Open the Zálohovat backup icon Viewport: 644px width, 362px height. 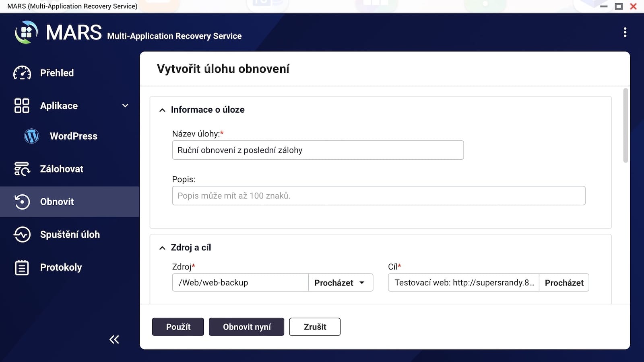click(x=22, y=169)
